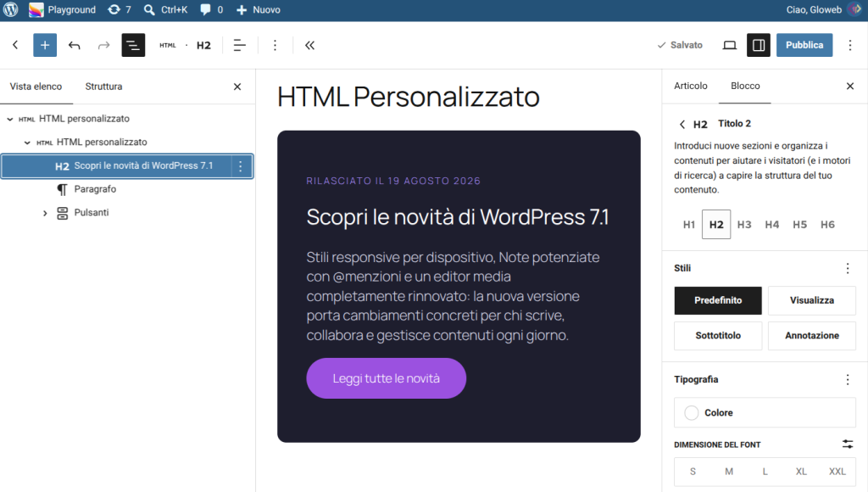868x492 pixels.
Task: Select the Paragrafo block in list
Action: coord(86,189)
